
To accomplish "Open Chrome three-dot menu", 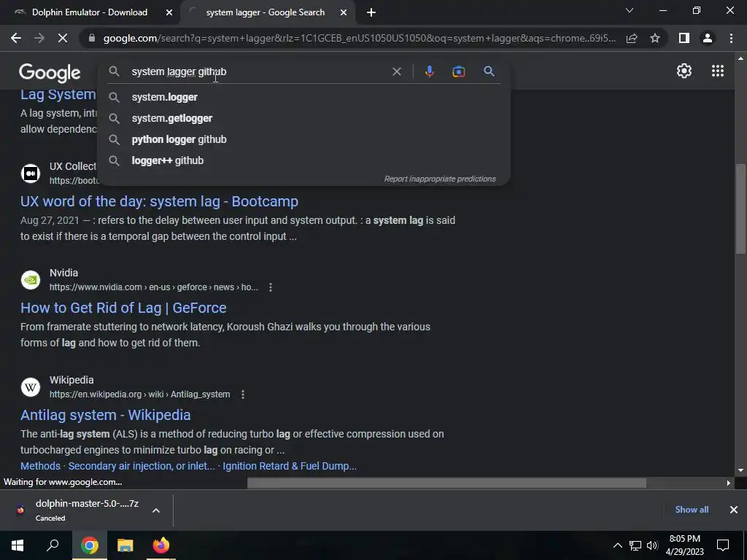I will (731, 38).
